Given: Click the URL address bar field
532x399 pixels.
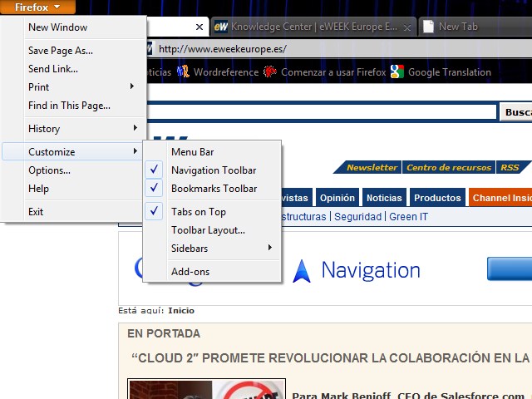Looking at the screenshot, I should [x=339, y=49].
